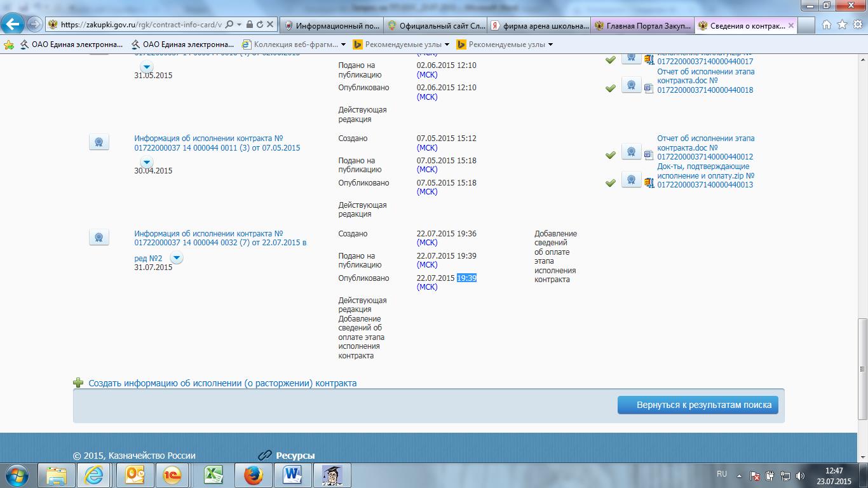Click signature icon next to document 0017

coord(631,57)
